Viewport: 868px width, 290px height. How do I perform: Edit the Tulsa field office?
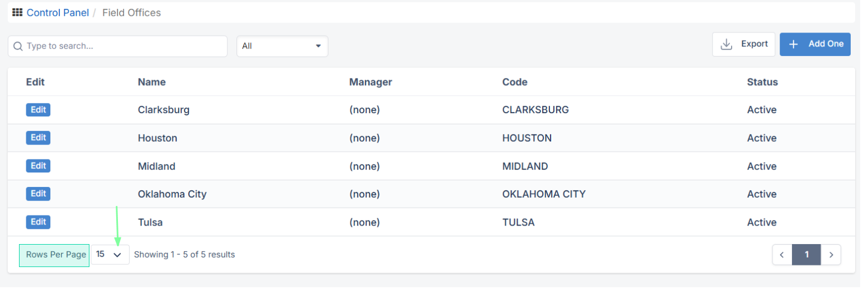(x=38, y=222)
